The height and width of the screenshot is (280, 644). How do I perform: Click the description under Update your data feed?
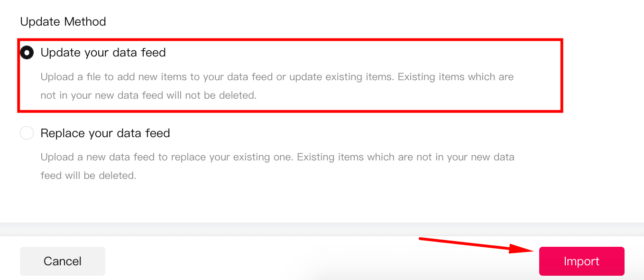pyautogui.click(x=277, y=85)
